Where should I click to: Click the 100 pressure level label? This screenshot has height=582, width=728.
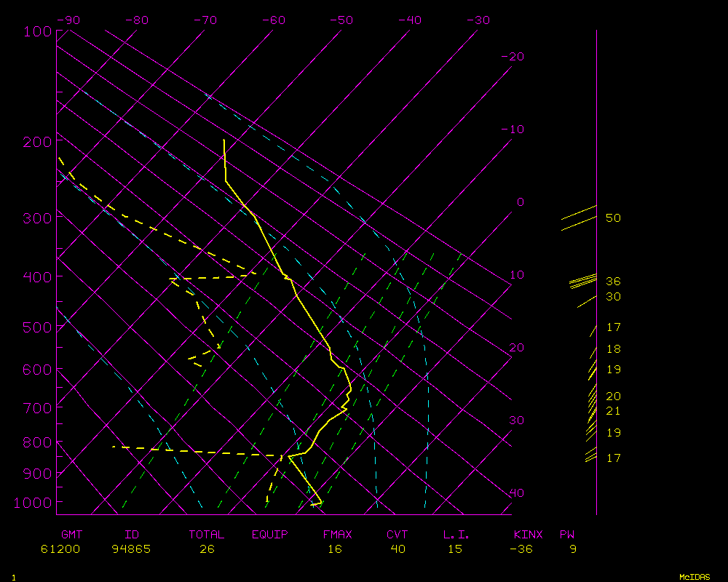pos(37,31)
